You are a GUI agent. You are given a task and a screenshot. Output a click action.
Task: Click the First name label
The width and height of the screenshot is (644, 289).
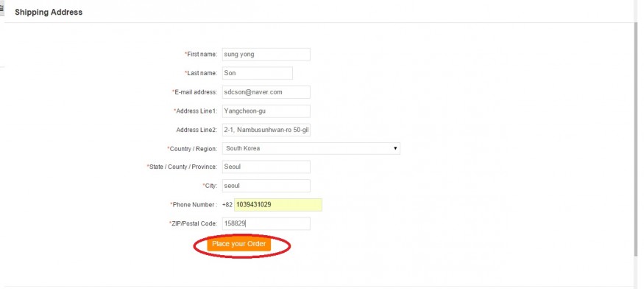pyautogui.click(x=201, y=55)
